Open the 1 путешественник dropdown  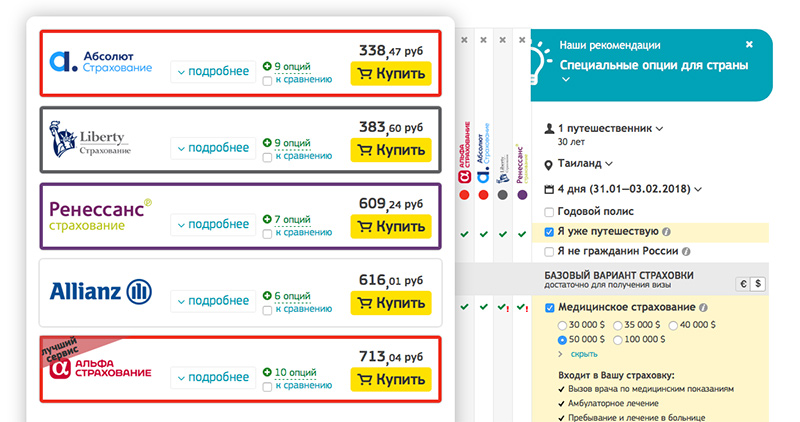[x=610, y=129]
